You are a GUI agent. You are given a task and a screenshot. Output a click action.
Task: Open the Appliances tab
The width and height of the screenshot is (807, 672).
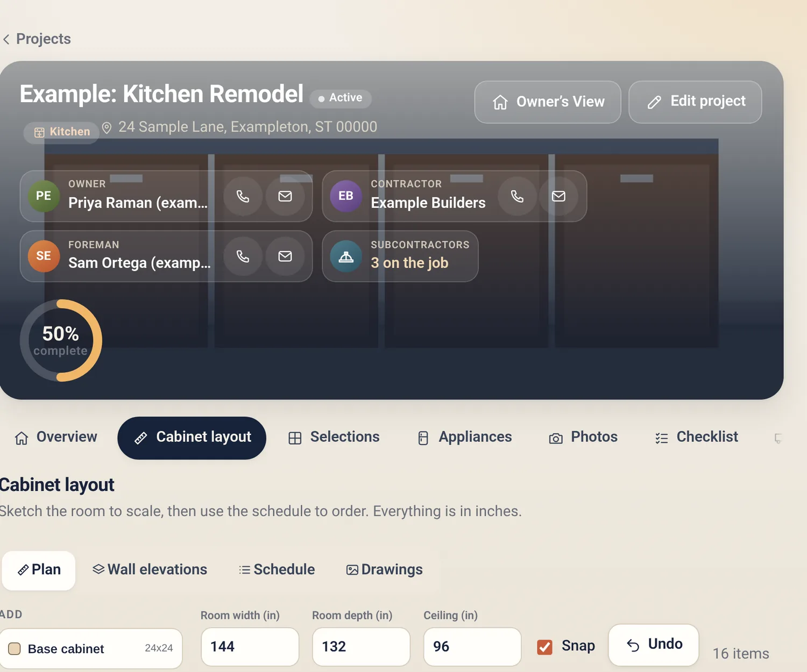click(465, 438)
